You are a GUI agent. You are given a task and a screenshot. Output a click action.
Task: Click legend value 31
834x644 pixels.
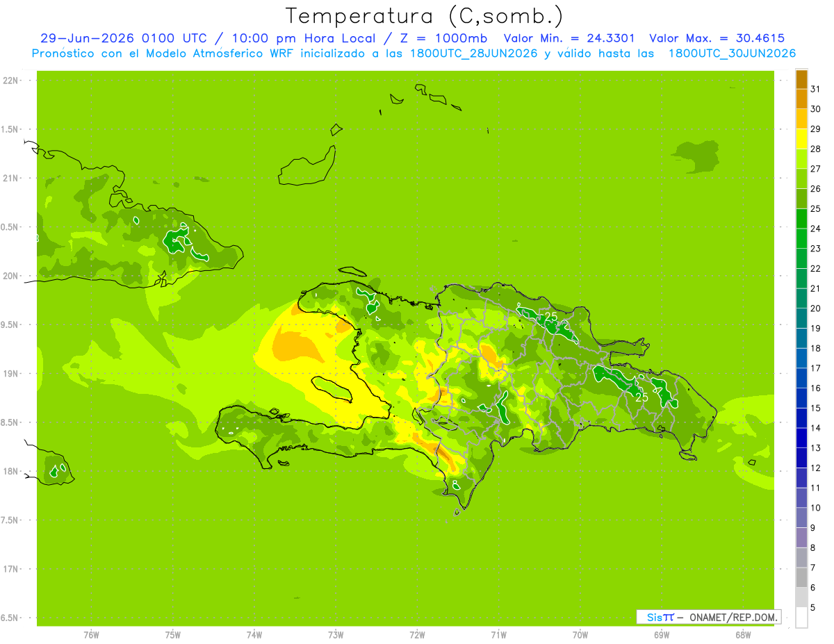click(x=816, y=89)
